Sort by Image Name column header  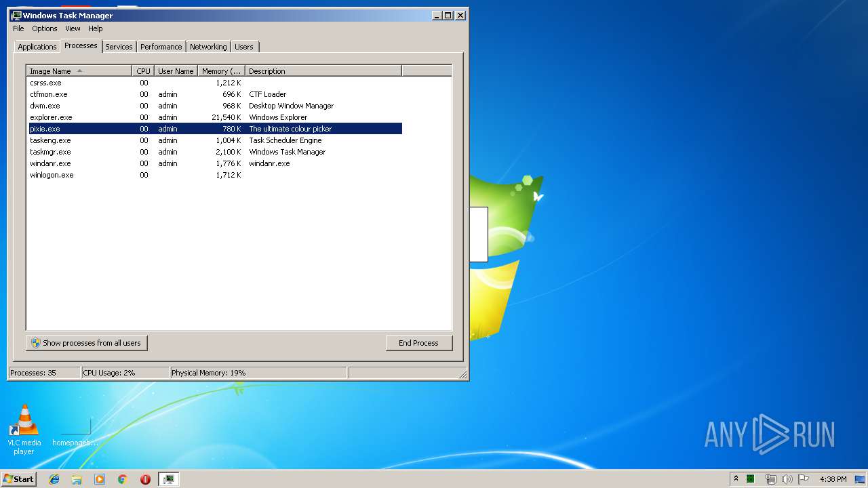point(79,71)
